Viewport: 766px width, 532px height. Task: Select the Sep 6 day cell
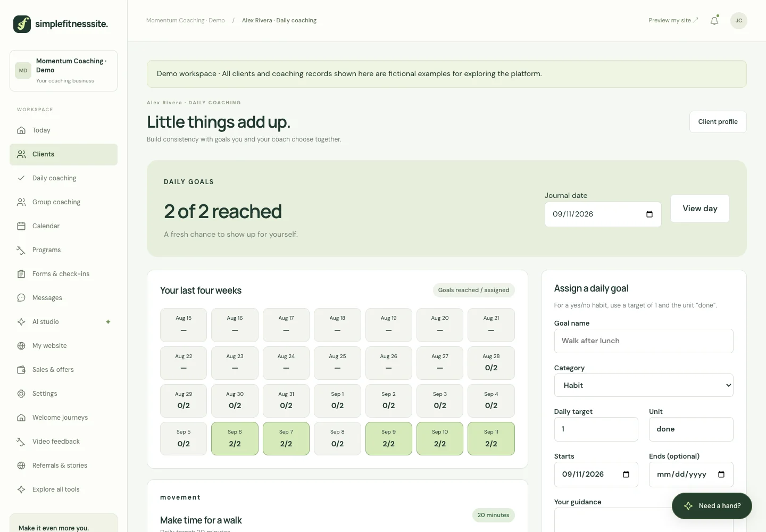[235, 438]
